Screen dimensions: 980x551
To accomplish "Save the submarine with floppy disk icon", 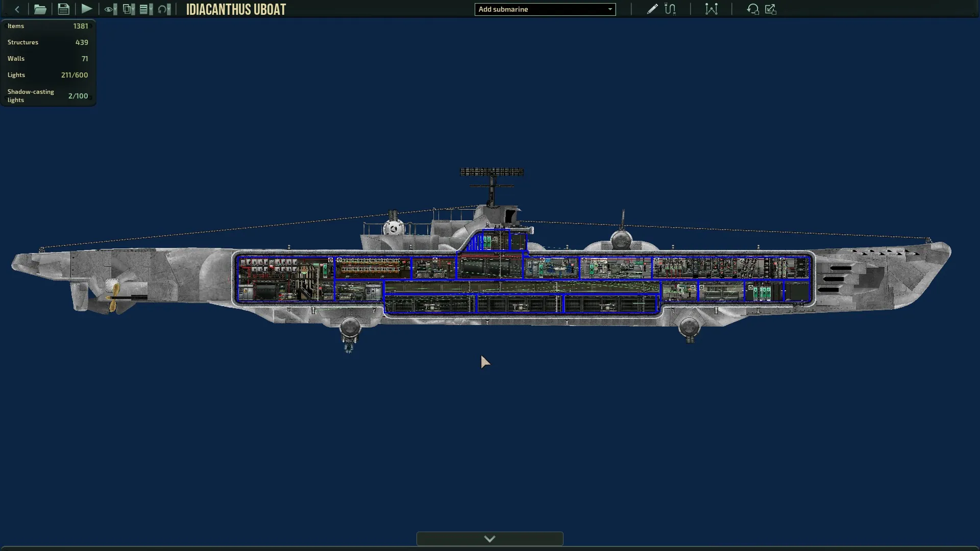I will click(63, 9).
